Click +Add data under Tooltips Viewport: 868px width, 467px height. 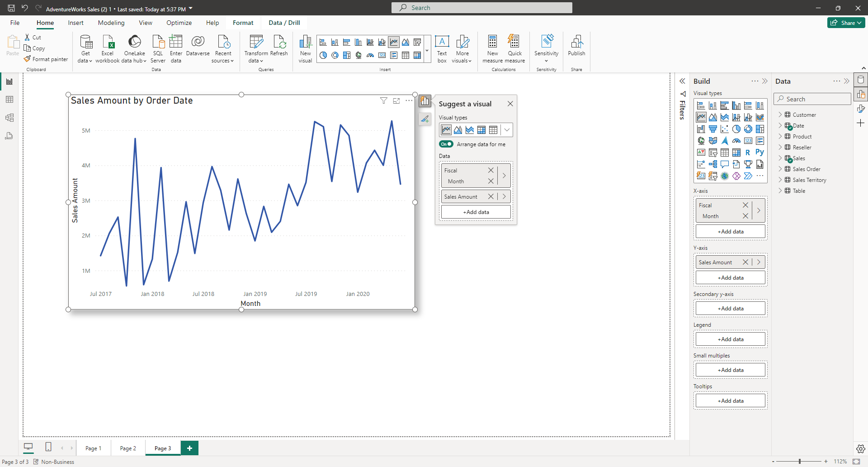[730, 401]
